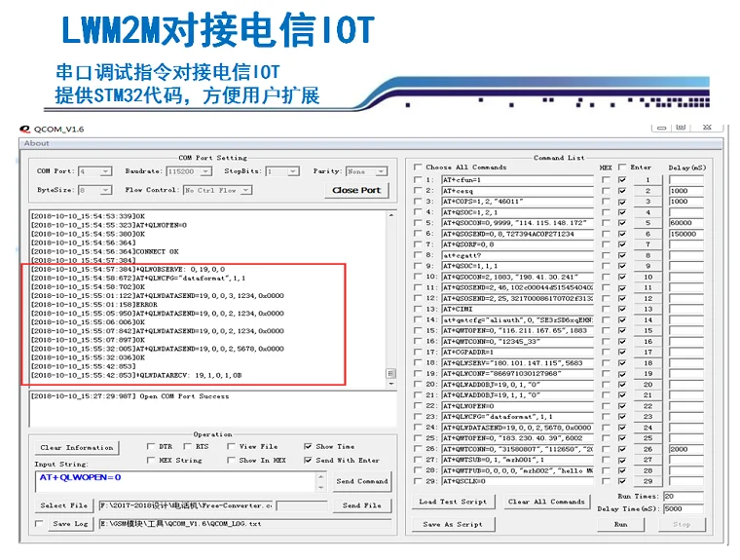Click the log scrollbar down arrow
740x560 pixels.
(390, 385)
